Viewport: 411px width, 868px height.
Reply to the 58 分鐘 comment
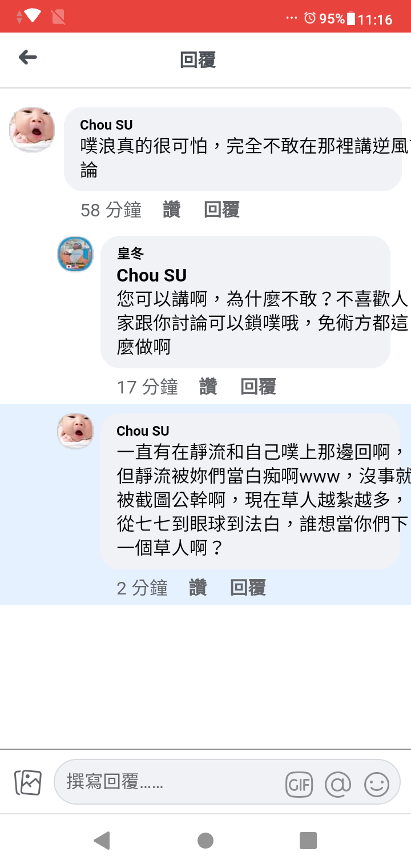coord(222,210)
